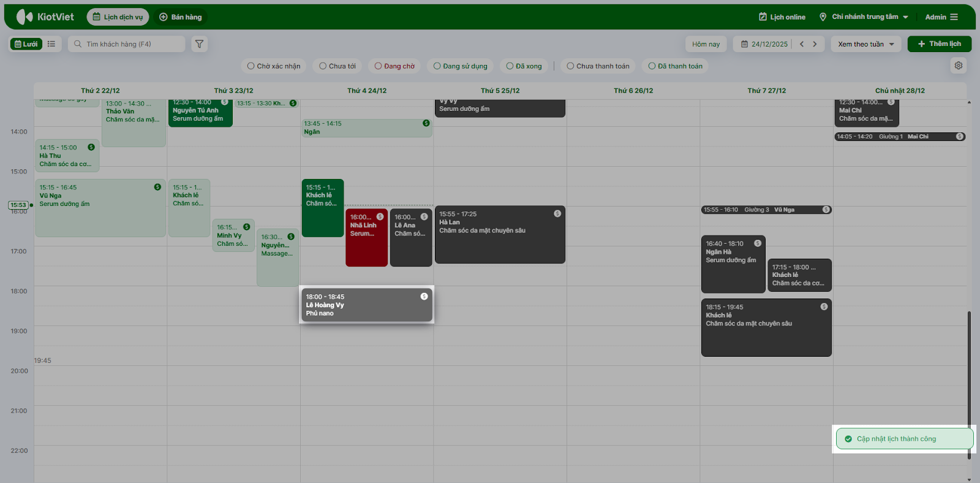Open Khách lẻ 18:15 - 19:45 appointment
980x483 pixels.
pyautogui.click(x=766, y=327)
